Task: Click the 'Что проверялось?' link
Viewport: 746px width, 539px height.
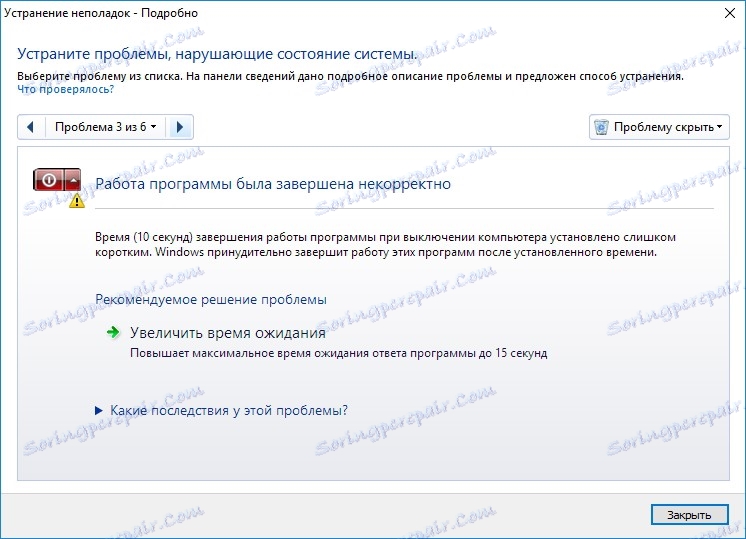Action: click(66, 89)
